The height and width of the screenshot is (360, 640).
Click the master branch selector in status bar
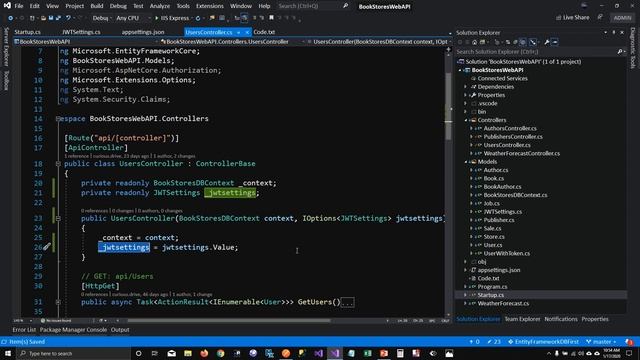(x=601, y=342)
